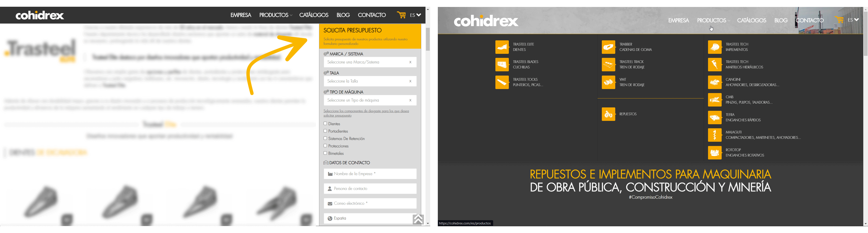The image size is (868, 233).
Task: Check the Portadientes checkbox
Action: coord(325,131)
